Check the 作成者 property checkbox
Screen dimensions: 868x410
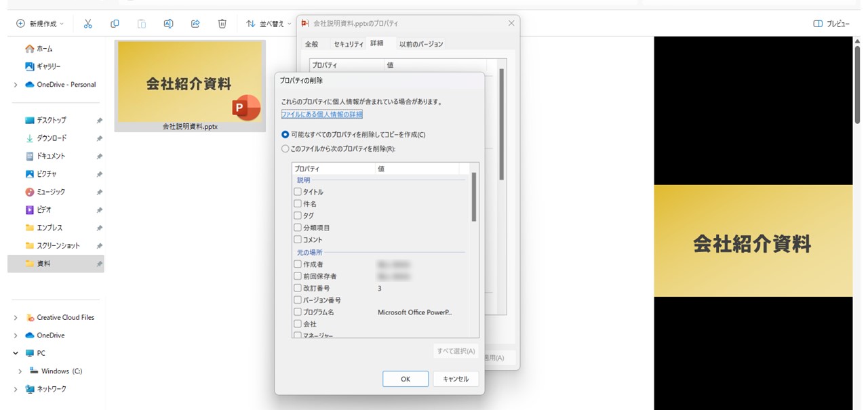pos(298,264)
